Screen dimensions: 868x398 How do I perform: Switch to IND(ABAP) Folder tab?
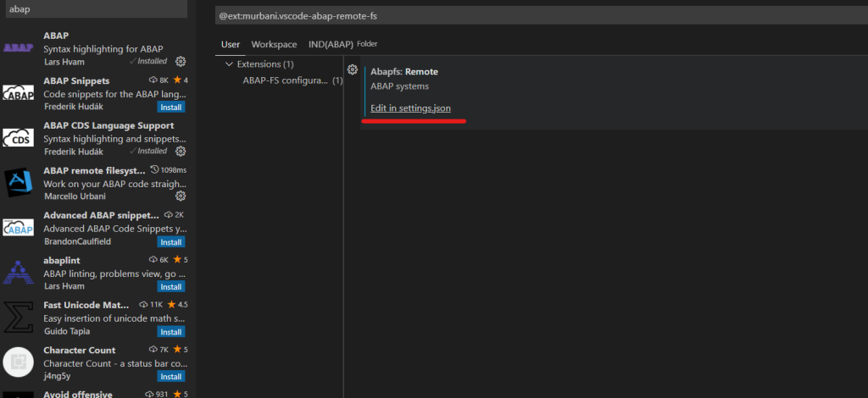(342, 44)
